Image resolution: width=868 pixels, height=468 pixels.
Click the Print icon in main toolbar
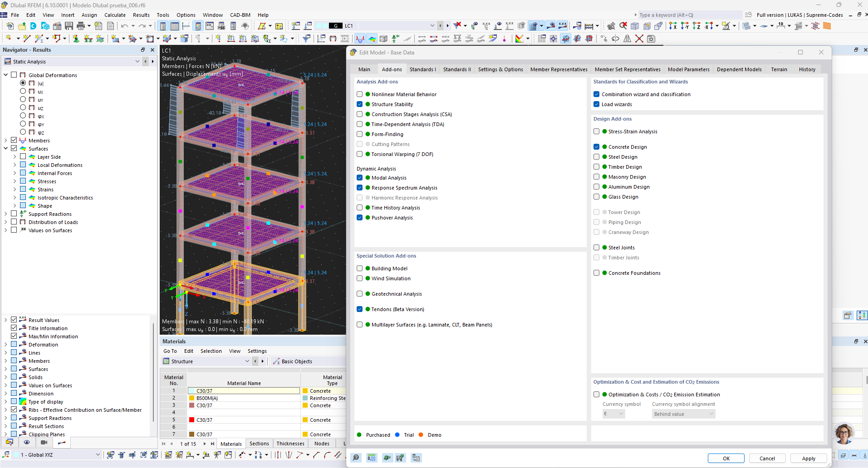(x=81, y=26)
